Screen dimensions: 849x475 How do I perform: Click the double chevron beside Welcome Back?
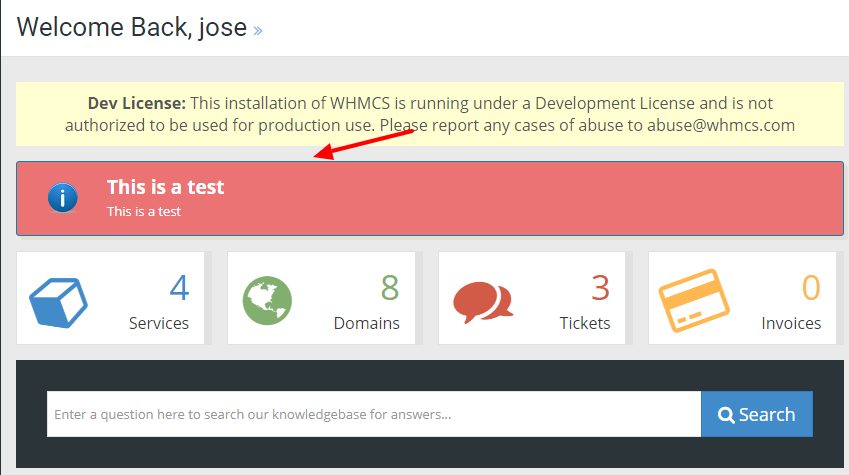click(258, 30)
